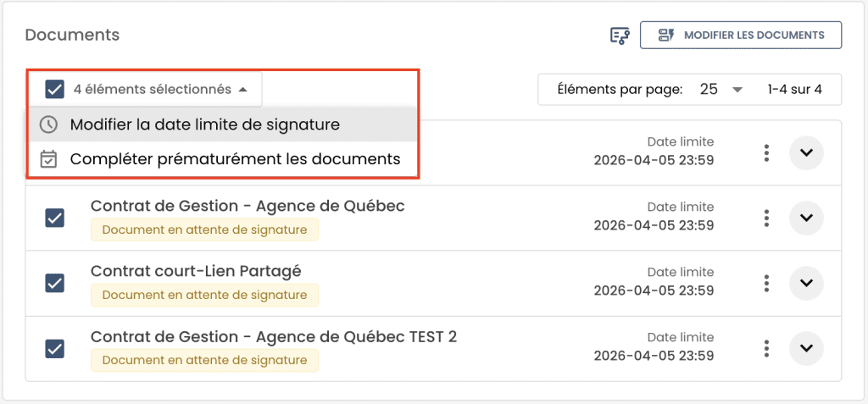
Task: Click the document workflow icon beside Modifier les documents
Action: point(620,36)
